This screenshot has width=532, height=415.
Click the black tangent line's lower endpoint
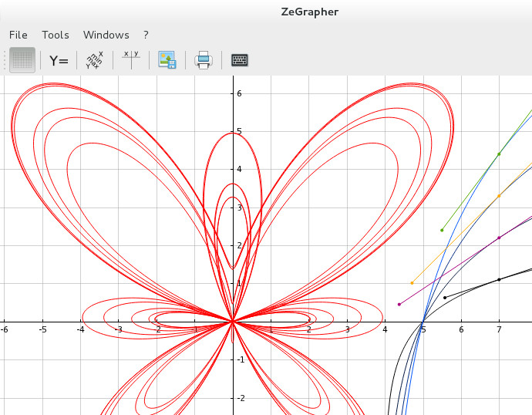pos(445,298)
